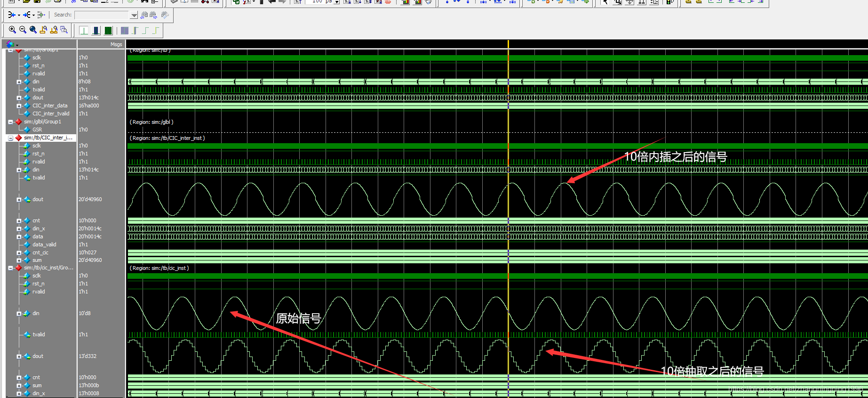868x398 pixels.
Task: Click the (Region: sim:/tb/cic_inst) label
Action: pyautogui.click(x=159, y=268)
